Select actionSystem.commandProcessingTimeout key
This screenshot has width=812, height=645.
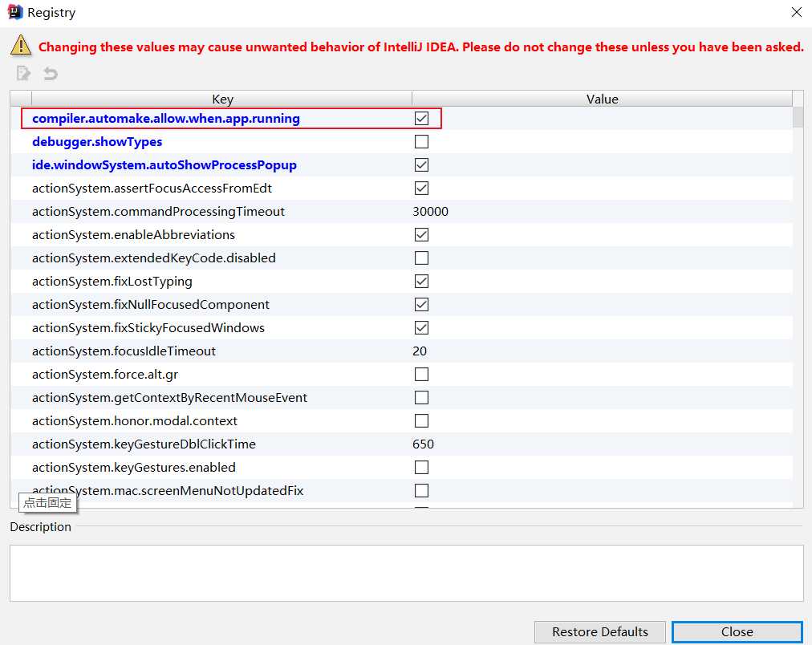tap(158, 212)
